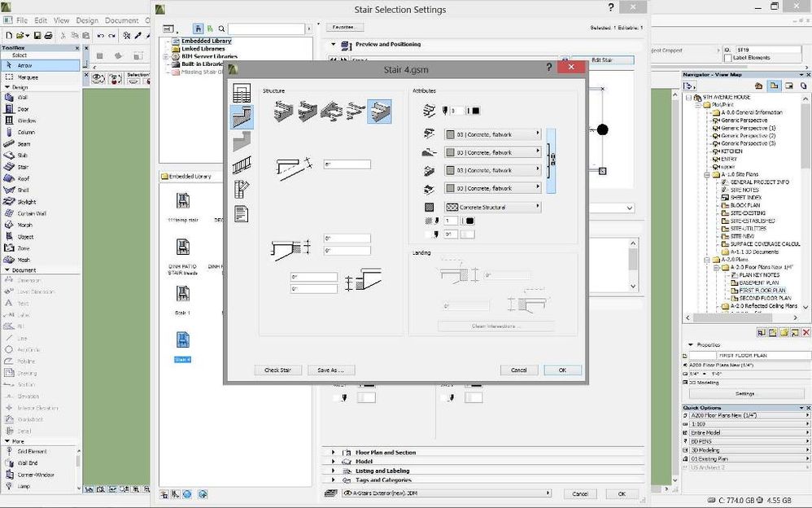Screen dimensions: 812x508
Task: Open second Concrete, flatwork material dropdown
Action: 492,152
